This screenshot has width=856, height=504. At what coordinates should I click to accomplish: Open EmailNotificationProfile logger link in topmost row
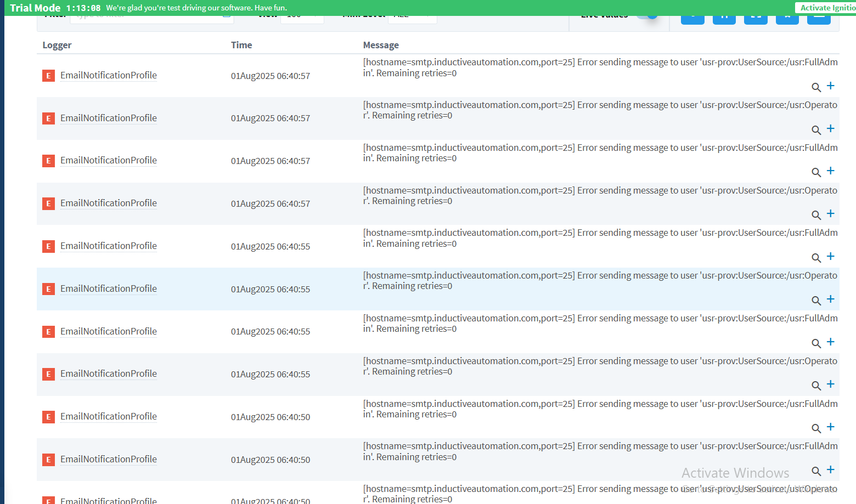tap(109, 75)
